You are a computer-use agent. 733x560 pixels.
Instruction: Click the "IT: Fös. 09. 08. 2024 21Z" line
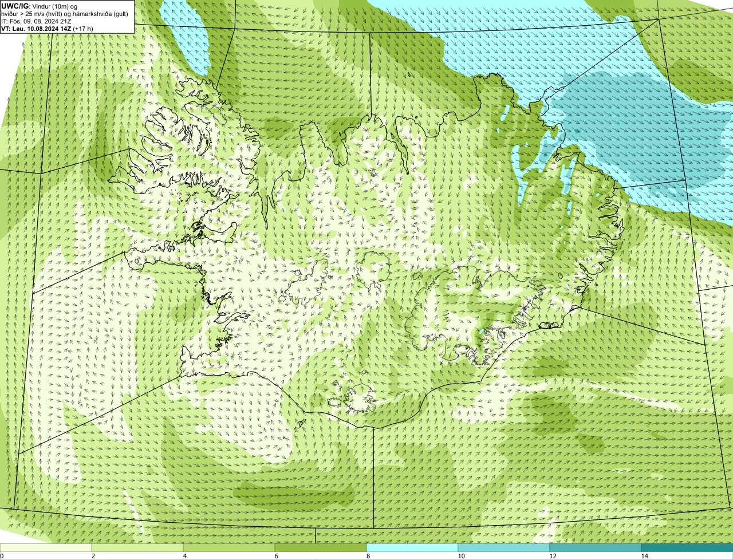click(x=36, y=21)
